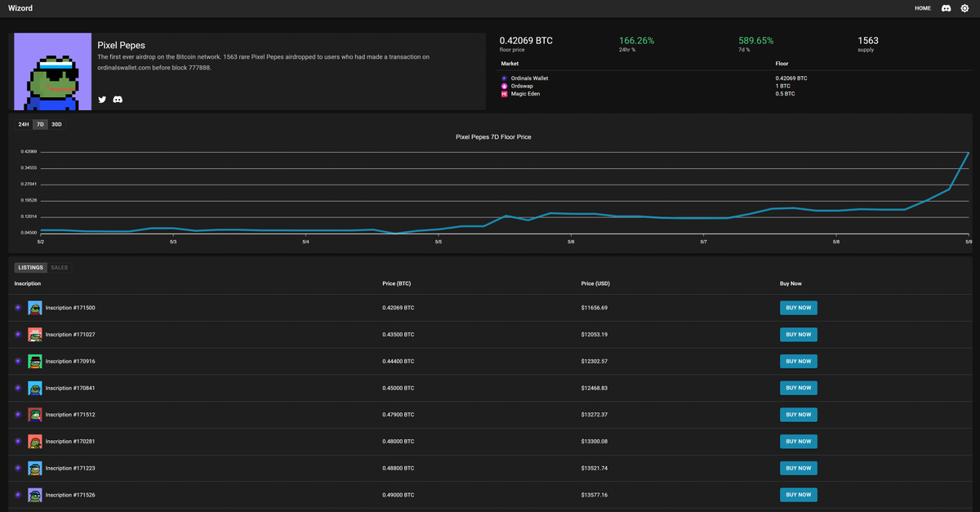980x512 pixels.
Task: Click the 166.26% 24hr change value
Action: (x=636, y=41)
